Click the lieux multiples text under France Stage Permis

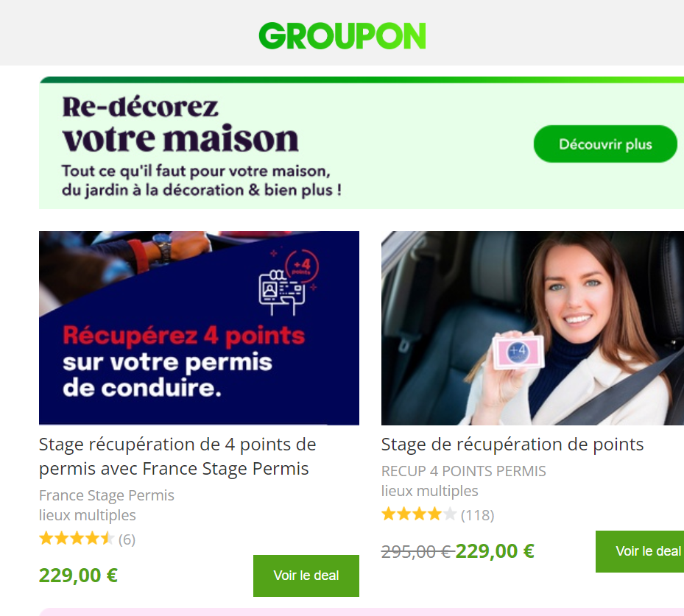(87, 515)
